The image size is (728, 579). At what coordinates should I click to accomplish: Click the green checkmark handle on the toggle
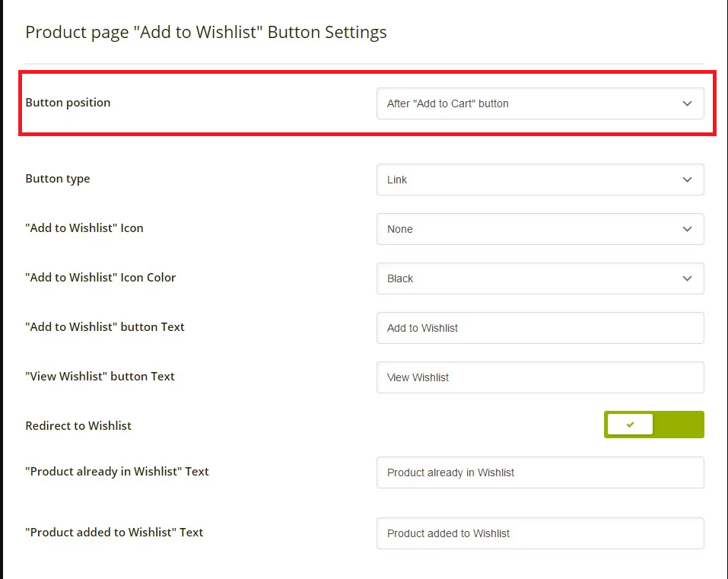pos(630,425)
